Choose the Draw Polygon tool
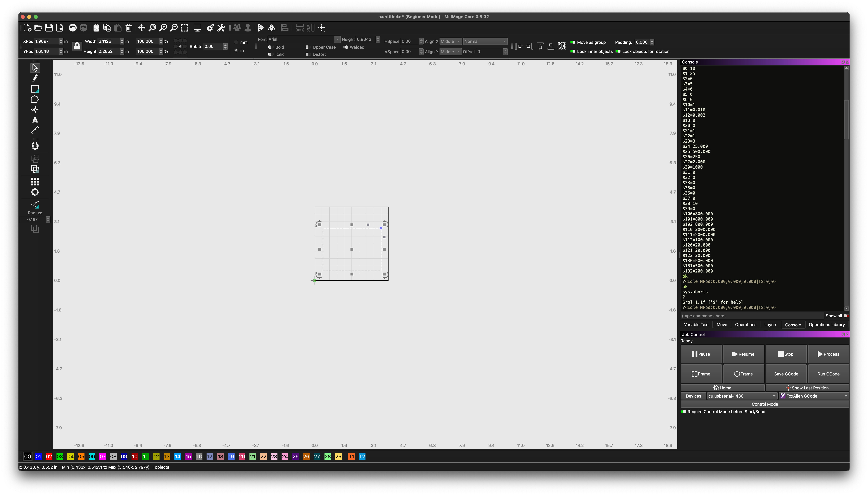868x495 pixels. (35, 99)
